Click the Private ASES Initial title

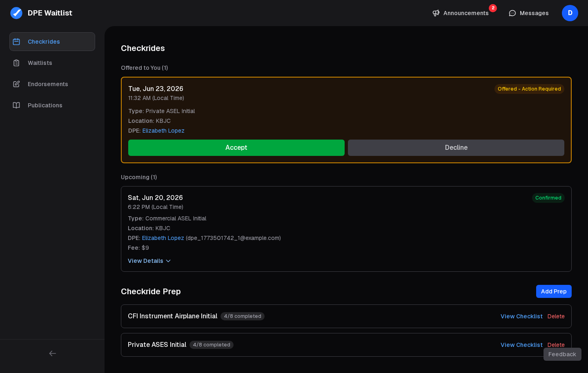coord(157,345)
